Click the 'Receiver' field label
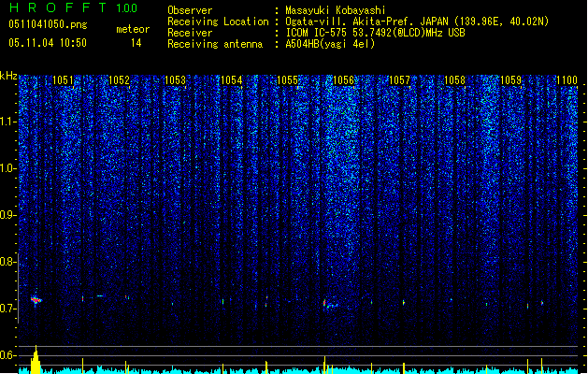The height and width of the screenshot is (374, 588). tap(190, 33)
